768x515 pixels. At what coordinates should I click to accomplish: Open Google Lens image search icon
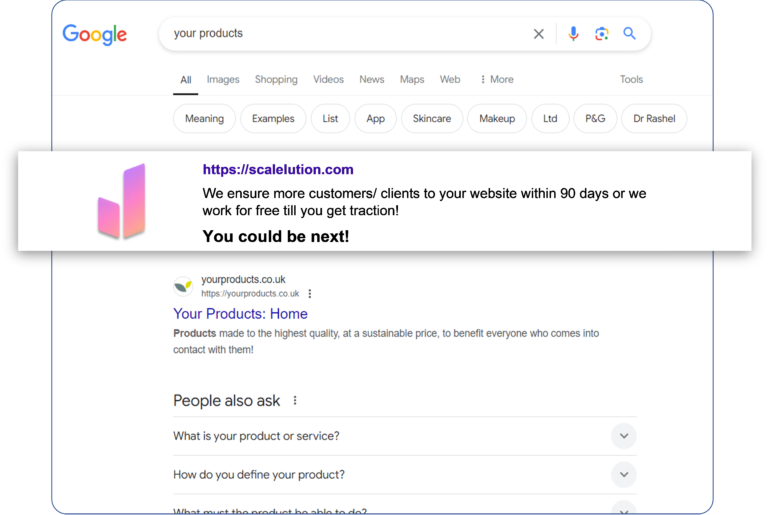(x=601, y=34)
